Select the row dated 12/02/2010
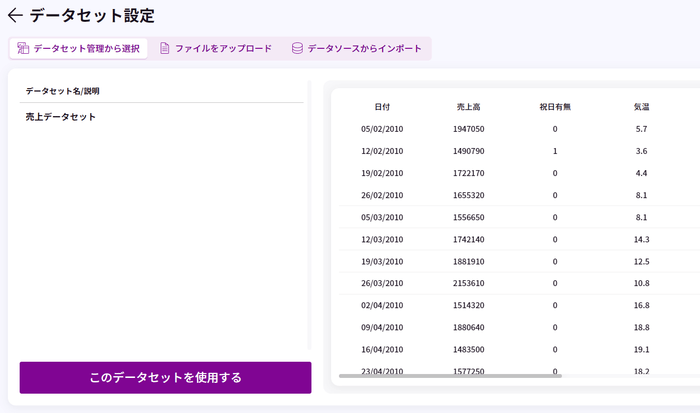The width and height of the screenshot is (700, 413). click(x=383, y=151)
